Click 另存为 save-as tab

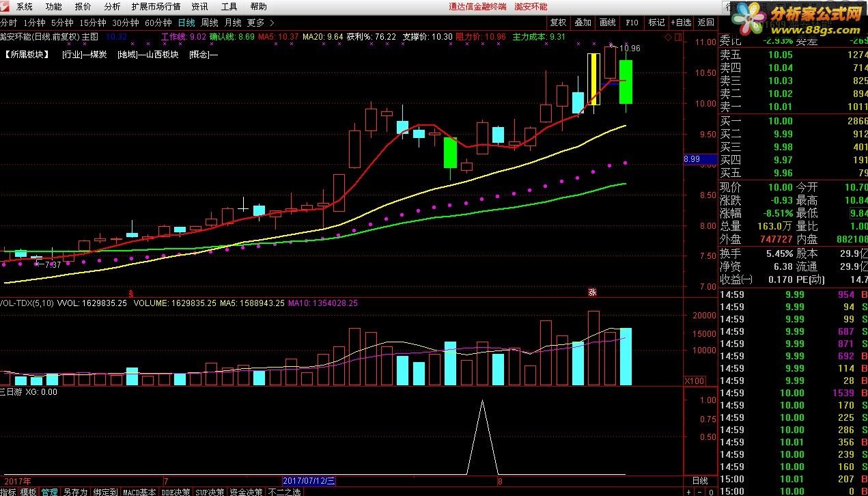tap(75, 492)
